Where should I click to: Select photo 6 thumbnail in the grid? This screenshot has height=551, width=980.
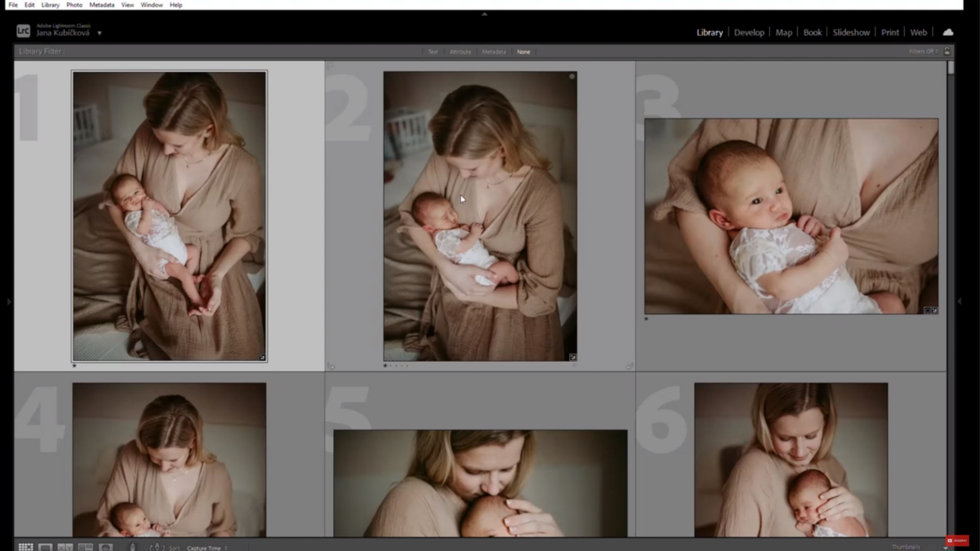791,460
